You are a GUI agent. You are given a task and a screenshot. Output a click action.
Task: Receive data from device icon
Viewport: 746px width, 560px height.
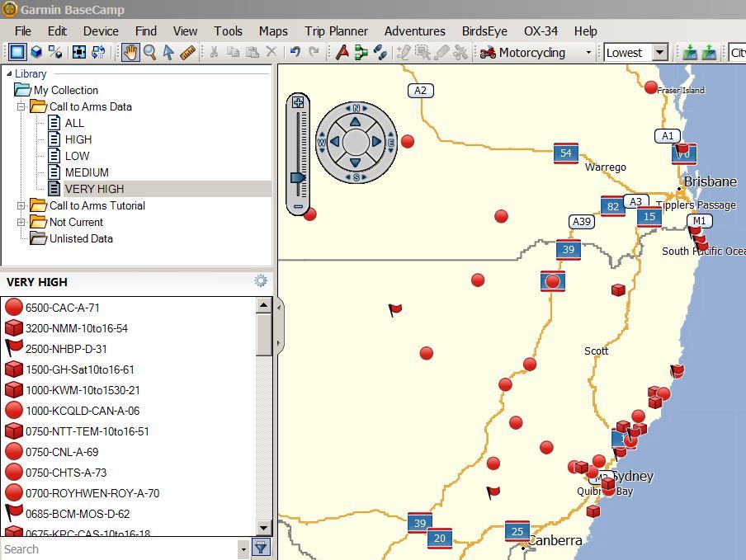coord(709,52)
